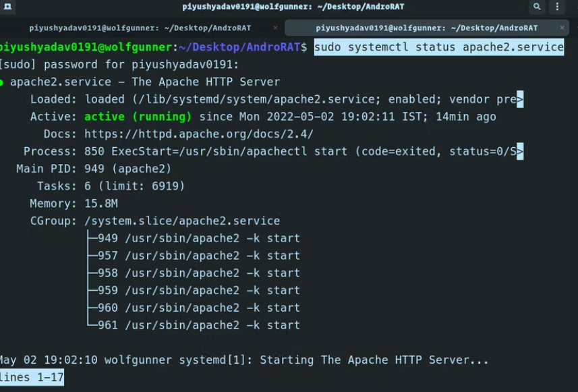Close the first terminal tab

pyautogui.click(x=275, y=28)
